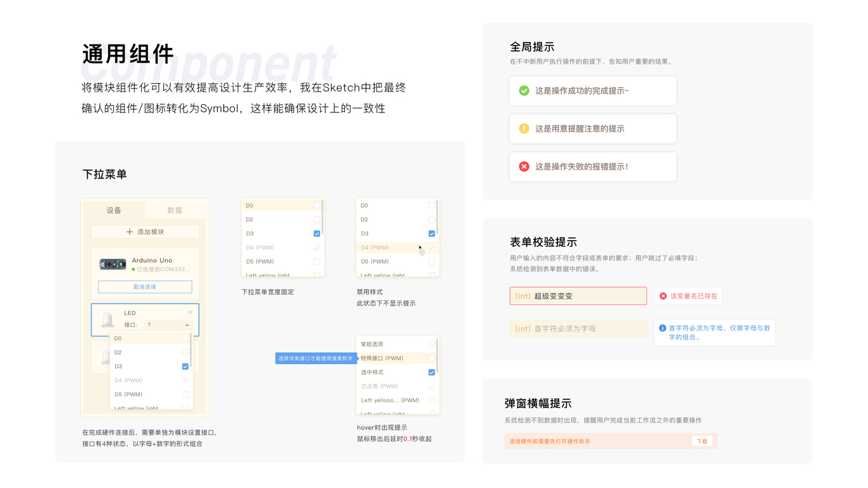Click the 弹窗横幅提示 section heading

pyautogui.click(x=538, y=403)
